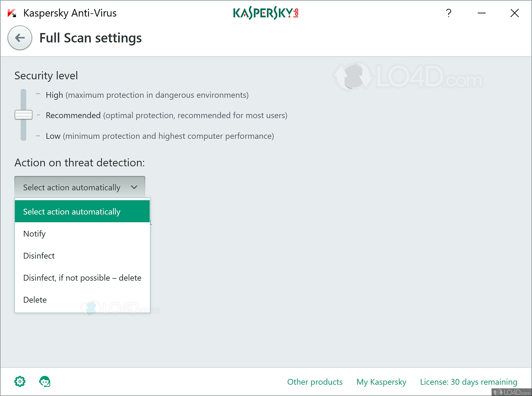Set security level to Low
This screenshot has width=532, height=396.
(x=160, y=136)
